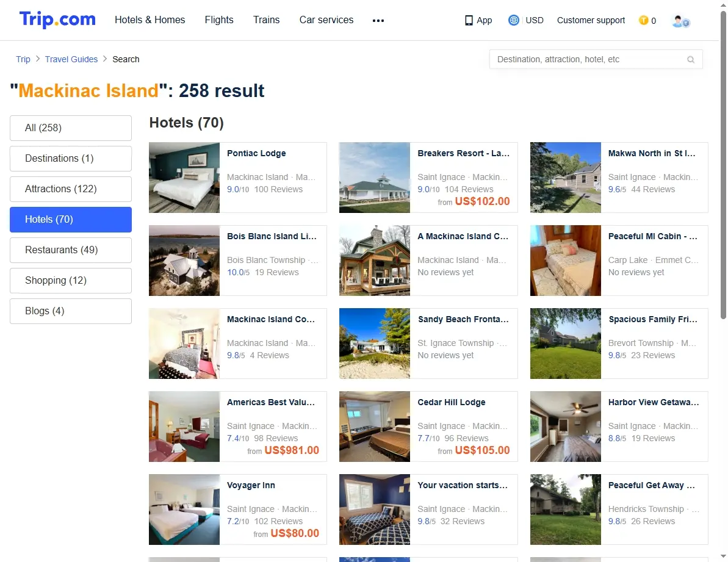Click the search magnifier icon
This screenshot has width=728, height=562.
691,59
